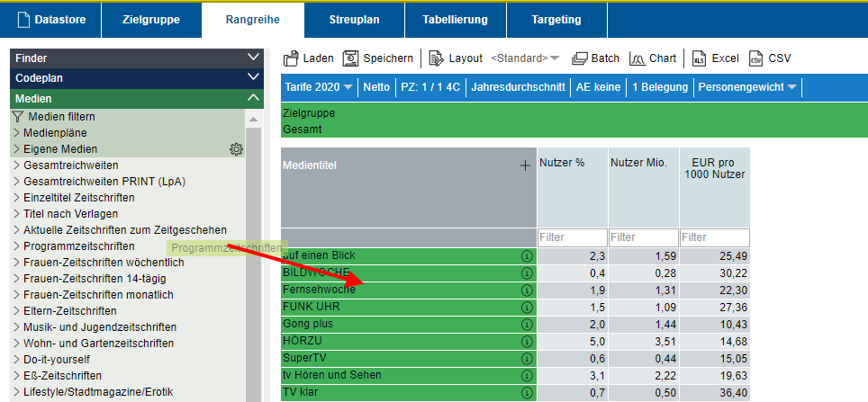Click the Speichern save icon
This screenshot has width=868, height=402.
(350, 58)
